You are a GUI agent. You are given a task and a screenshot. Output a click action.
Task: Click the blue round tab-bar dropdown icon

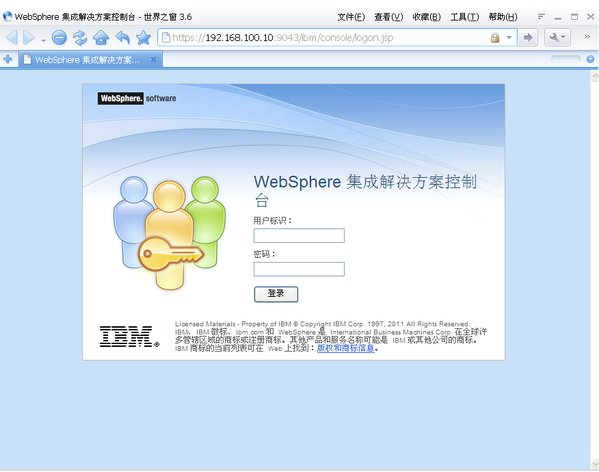pos(590,59)
